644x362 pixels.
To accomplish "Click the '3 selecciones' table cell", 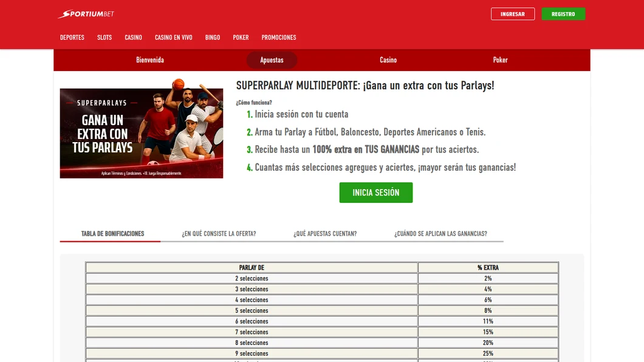I will 252,289.
